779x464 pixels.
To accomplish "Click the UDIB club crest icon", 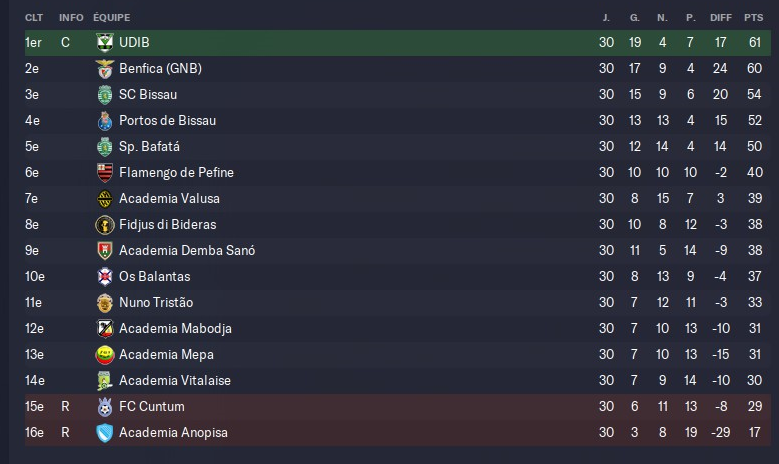I will pos(105,42).
